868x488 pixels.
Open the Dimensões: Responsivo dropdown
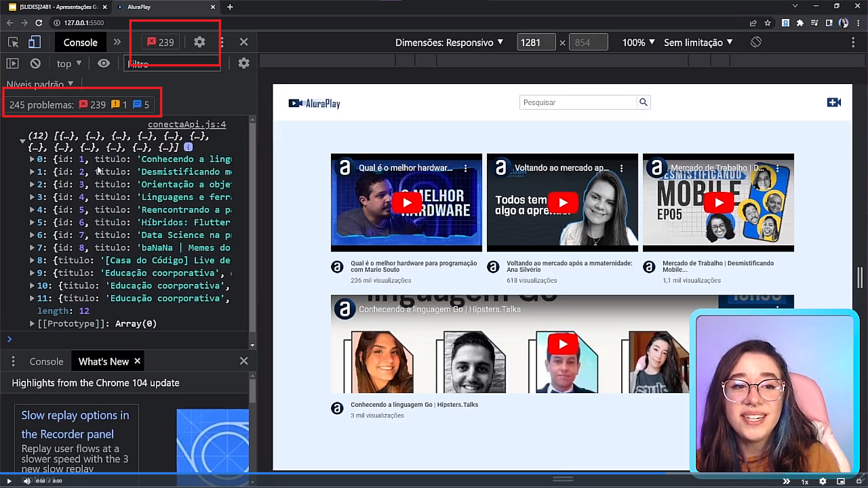pyautogui.click(x=449, y=42)
